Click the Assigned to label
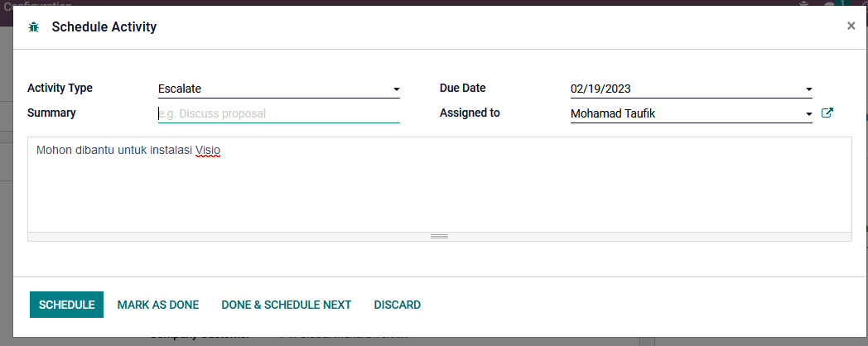The image size is (868, 346). (470, 113)
